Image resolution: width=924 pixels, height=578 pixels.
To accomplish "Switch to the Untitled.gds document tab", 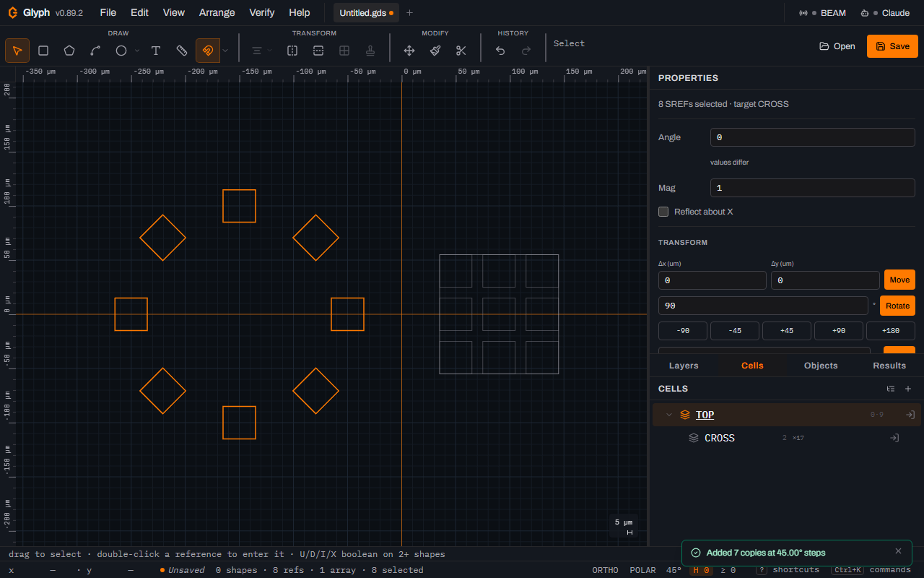I will click(x=366, y=13).
